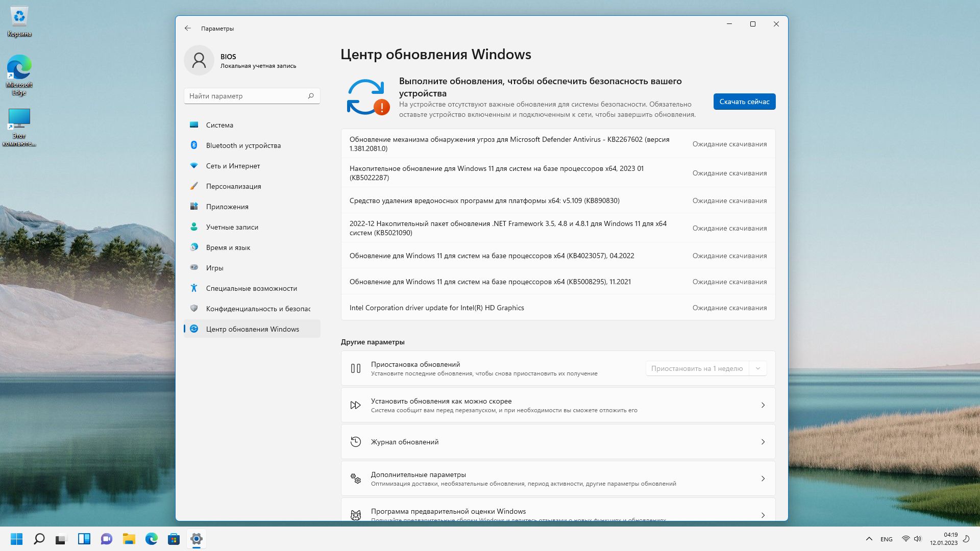
Task: Click the Система monitor icon
Action: [194, 125]
